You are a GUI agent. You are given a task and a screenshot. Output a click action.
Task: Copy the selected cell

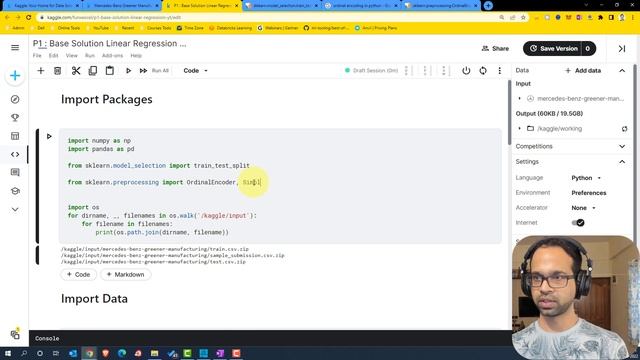coord(93,71)
